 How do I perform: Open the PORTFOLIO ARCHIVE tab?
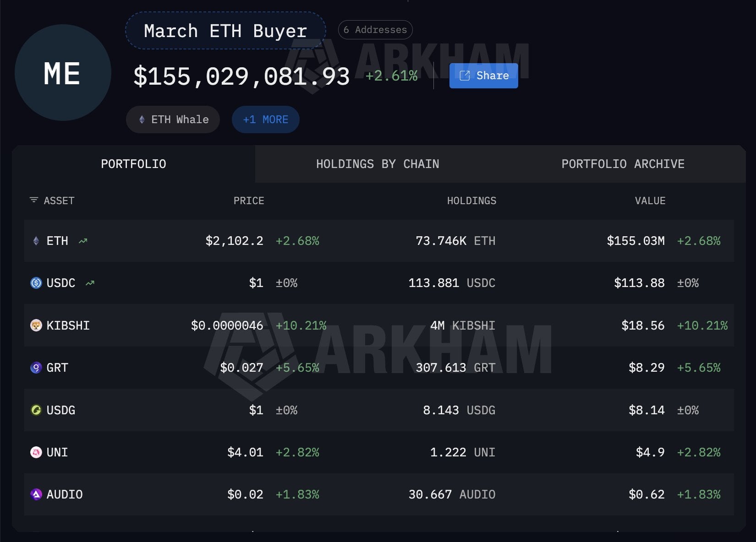(623, 163)
